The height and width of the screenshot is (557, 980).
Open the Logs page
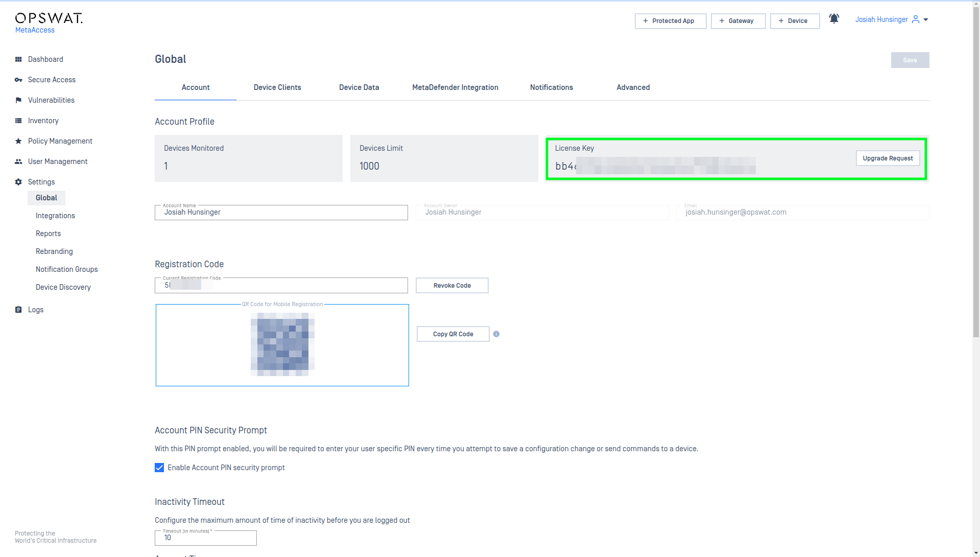click(x=36, y=310)
